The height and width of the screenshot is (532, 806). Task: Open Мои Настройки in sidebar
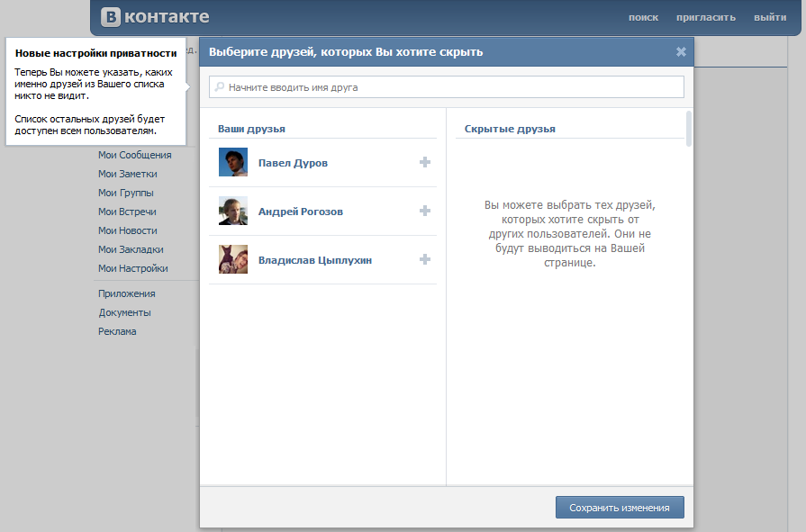(133, 268)
